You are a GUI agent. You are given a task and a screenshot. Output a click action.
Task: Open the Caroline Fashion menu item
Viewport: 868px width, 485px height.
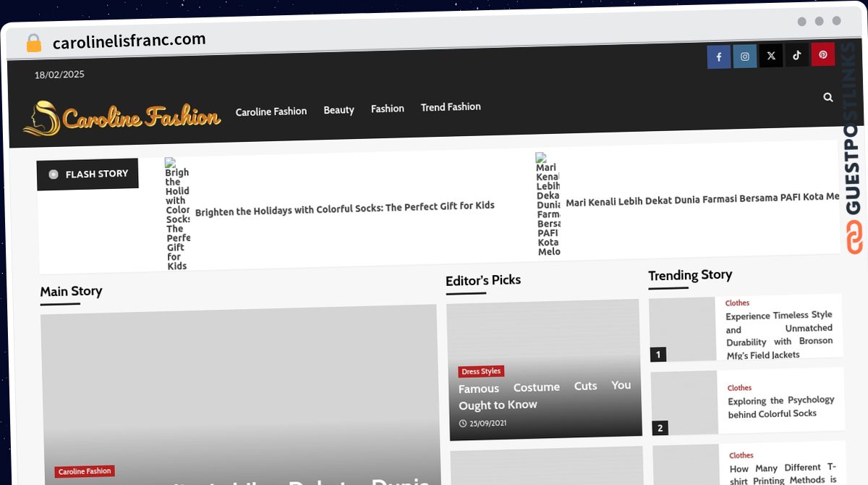[271, 111]
